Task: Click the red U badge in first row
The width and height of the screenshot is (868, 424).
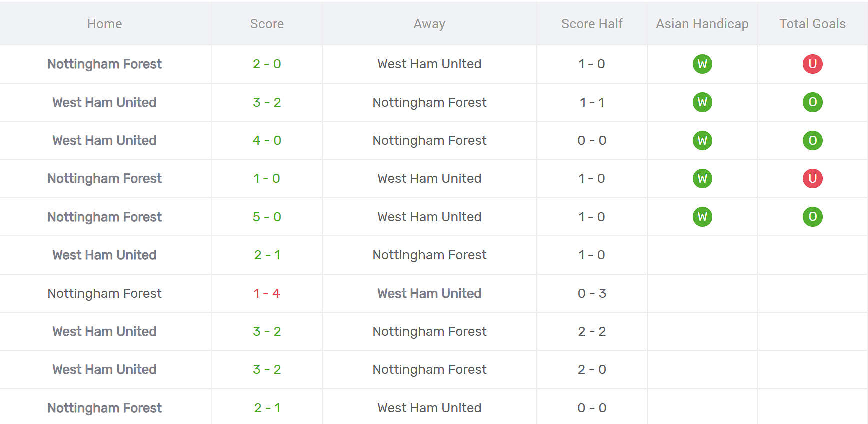Action: 812,64
